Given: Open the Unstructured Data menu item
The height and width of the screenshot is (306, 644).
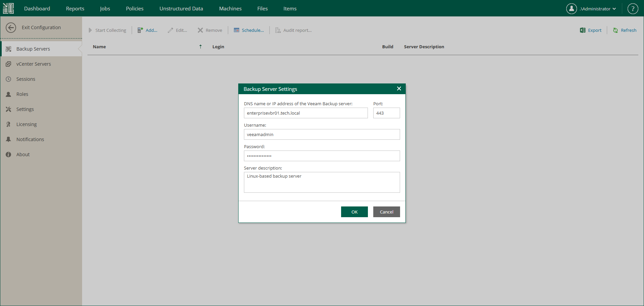Looking at the screenshot, I should [x=181, y=8].
